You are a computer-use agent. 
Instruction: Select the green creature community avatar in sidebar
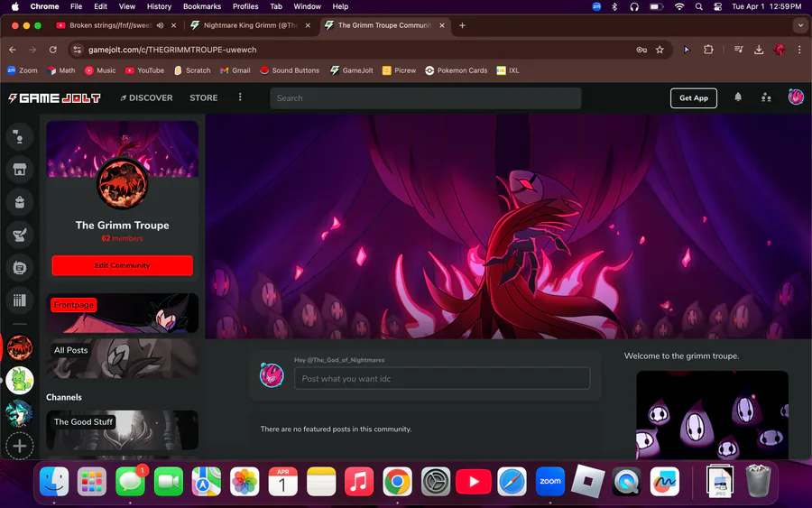tap(20, 380)
